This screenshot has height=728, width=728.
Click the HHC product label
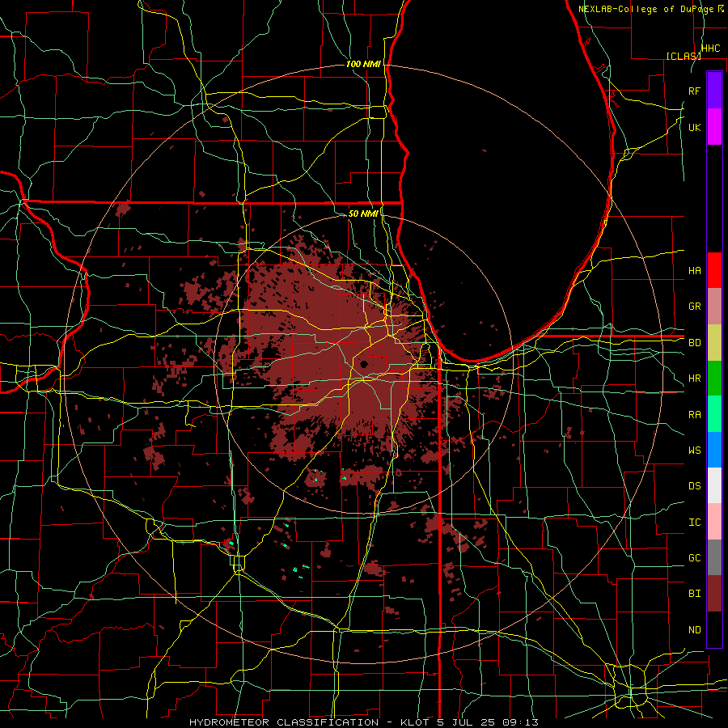click(710, 49)
